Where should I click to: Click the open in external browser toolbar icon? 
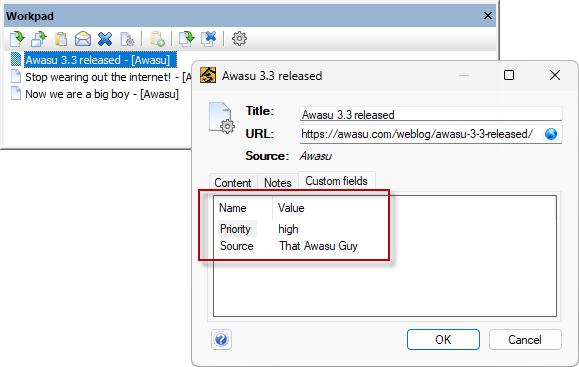[x=39, y=38]
